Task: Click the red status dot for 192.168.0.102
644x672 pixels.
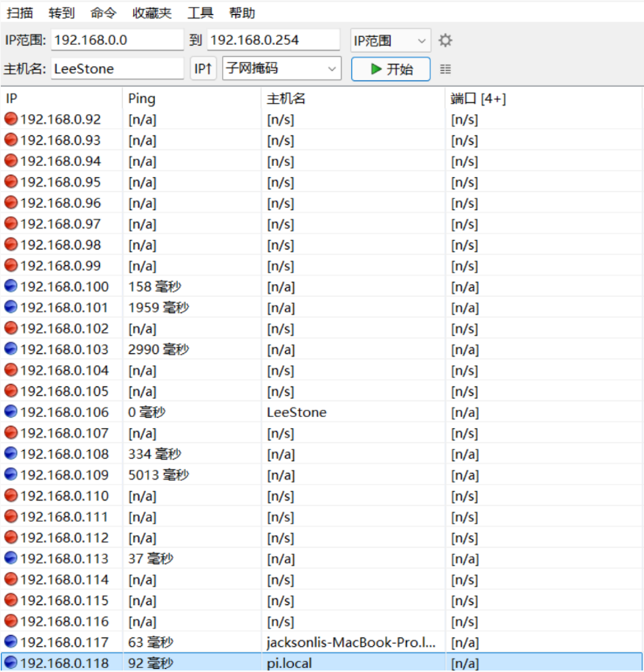Action: tap(11, 328)
